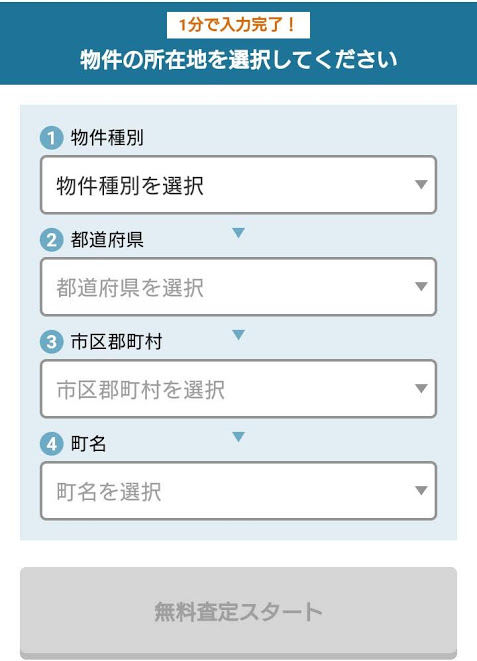Click the 1分で入力完了！ badge

[x=238, y=25]
